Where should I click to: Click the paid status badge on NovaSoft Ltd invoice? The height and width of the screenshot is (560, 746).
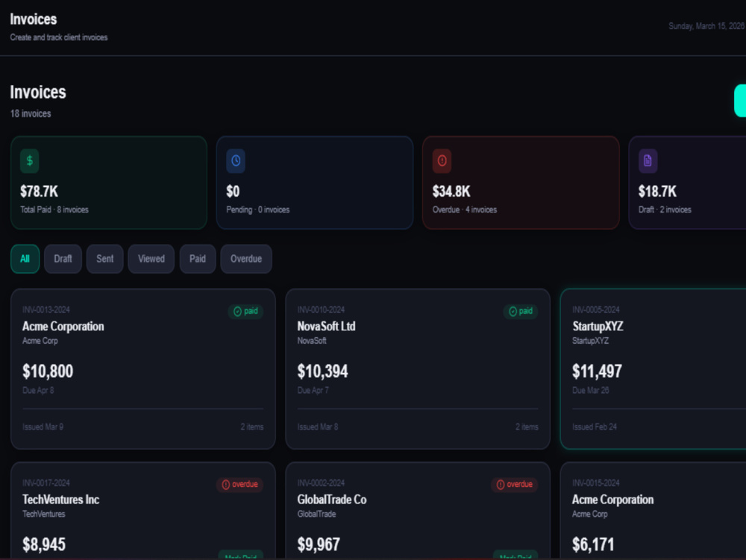pos(521,312)
